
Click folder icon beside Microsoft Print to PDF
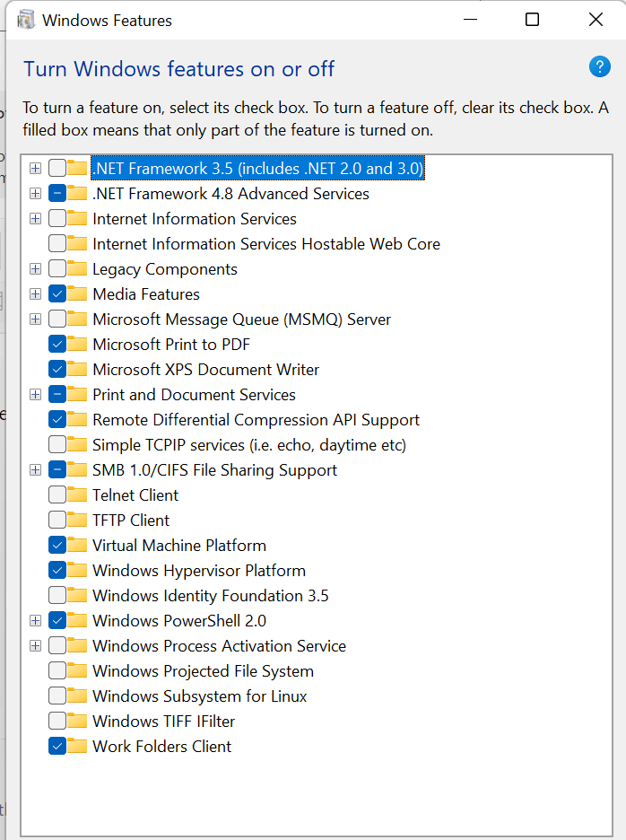pos(77,344)
